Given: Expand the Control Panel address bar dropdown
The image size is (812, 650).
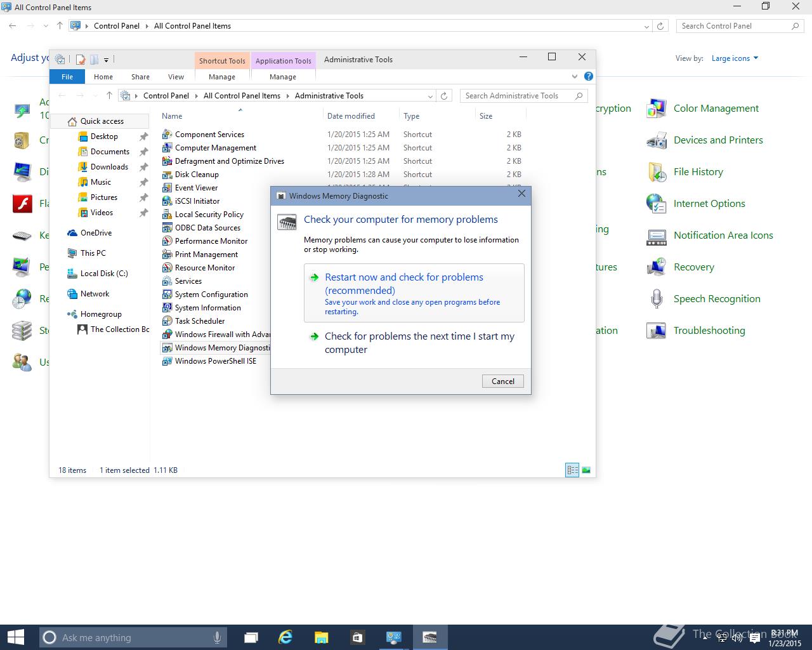Looking at the screenshot, I should (x=646, y=26).
